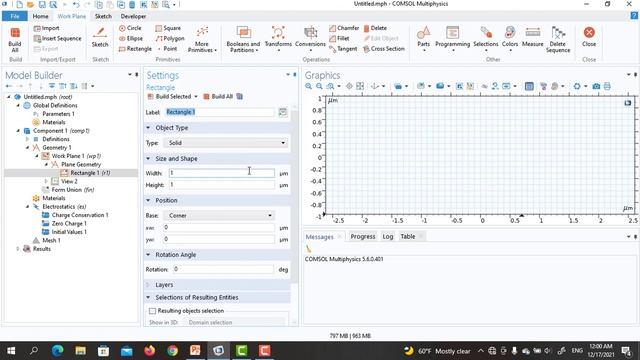This screenshot has height=360, width=640.
Task: Expand the Layers section
Action: 148,285
